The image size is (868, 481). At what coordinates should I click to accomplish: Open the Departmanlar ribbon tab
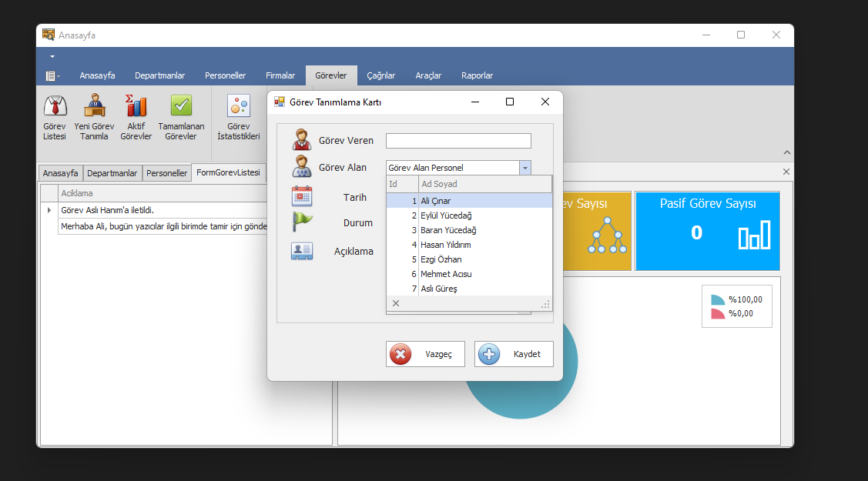pyautogui.click(x=160, y=75)
